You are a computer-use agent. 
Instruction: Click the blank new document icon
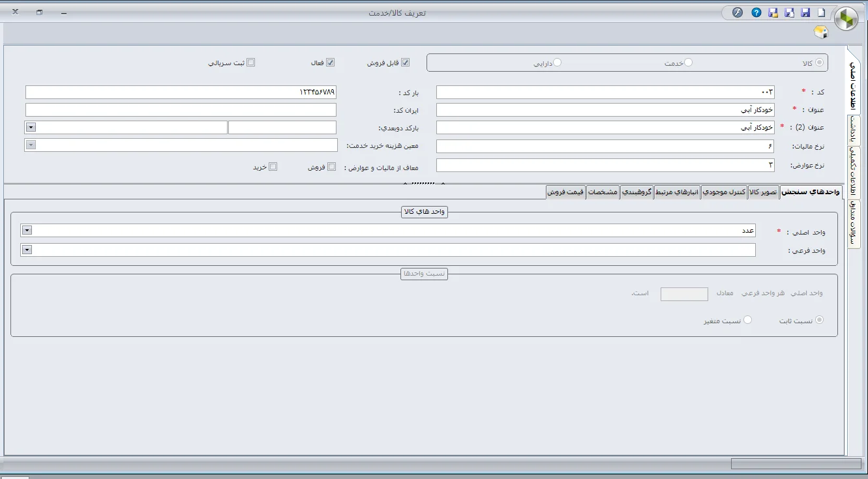click(821, 12)
